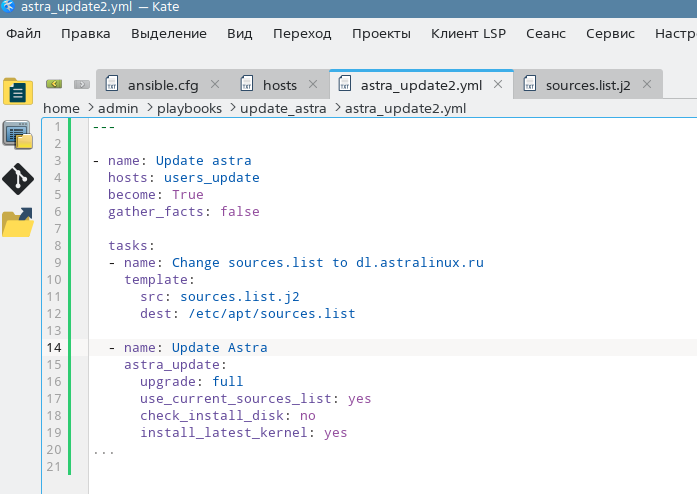Open the Projects sidebar panel icon
This screenshot has width=697, height=494.
click(x=18, y=135)
